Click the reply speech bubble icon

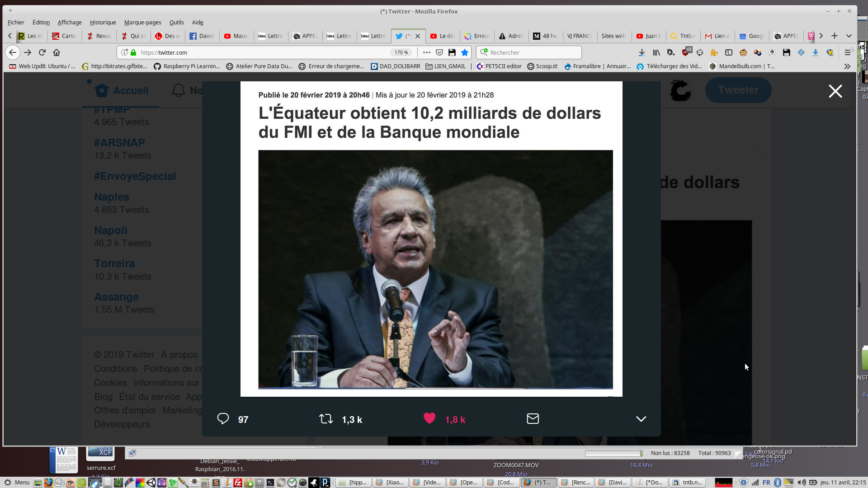(223, 419)
